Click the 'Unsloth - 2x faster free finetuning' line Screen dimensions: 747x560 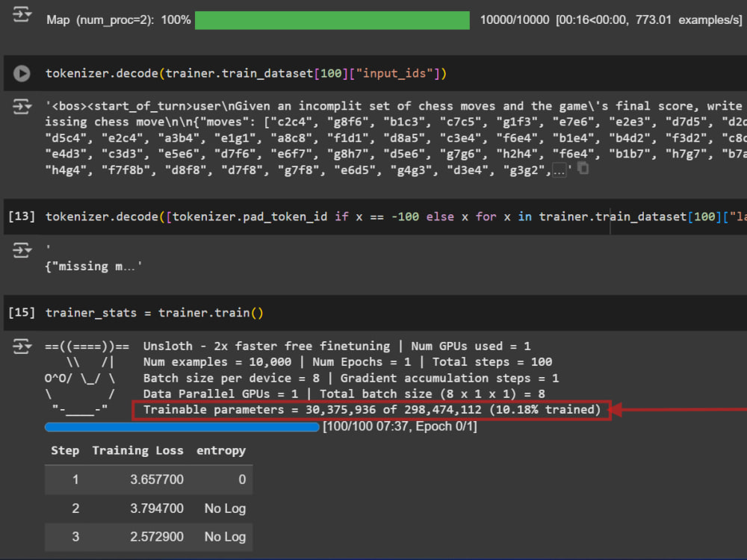click(337, 346)
